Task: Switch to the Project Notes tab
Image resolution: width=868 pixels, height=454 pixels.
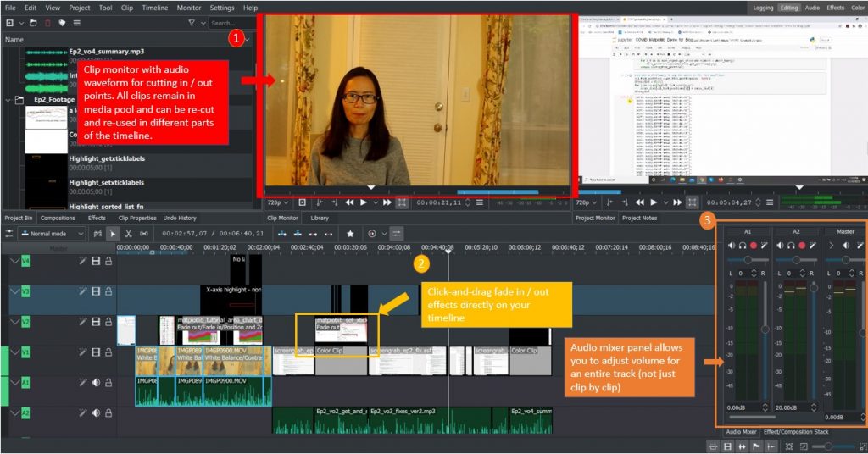Action: (638, 218)
